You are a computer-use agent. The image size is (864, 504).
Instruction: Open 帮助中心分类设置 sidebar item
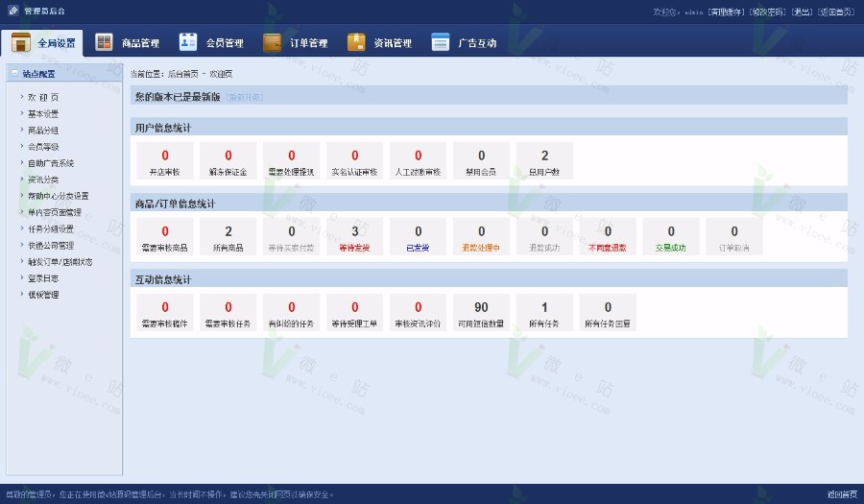pyautogui.click(x=58, y=196)
